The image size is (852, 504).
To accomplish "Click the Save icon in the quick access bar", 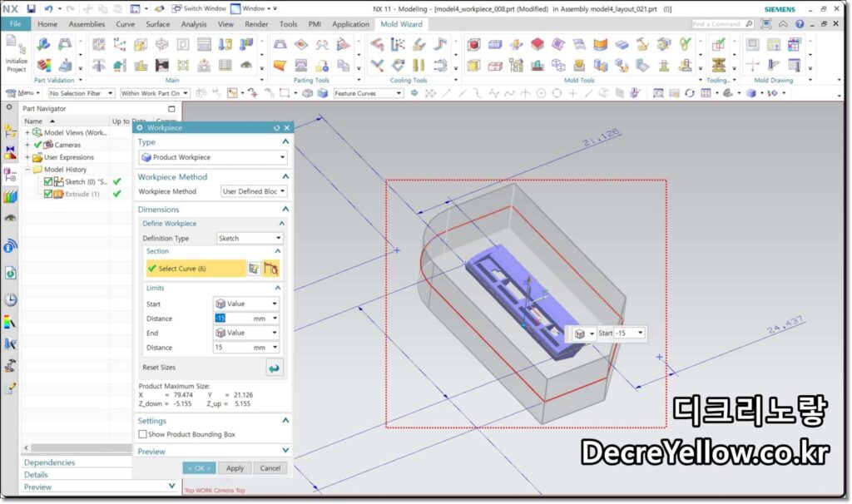I will [x=31, y=8].
